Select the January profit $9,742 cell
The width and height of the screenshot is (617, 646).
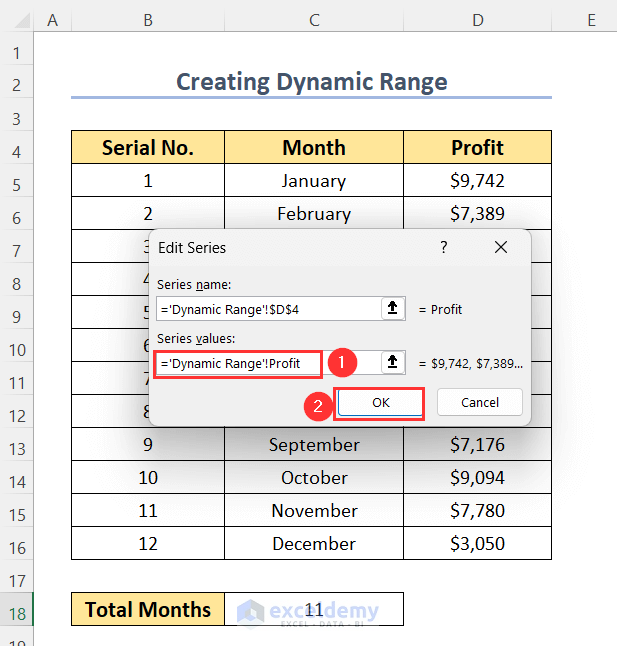click(x=478, y=181)
